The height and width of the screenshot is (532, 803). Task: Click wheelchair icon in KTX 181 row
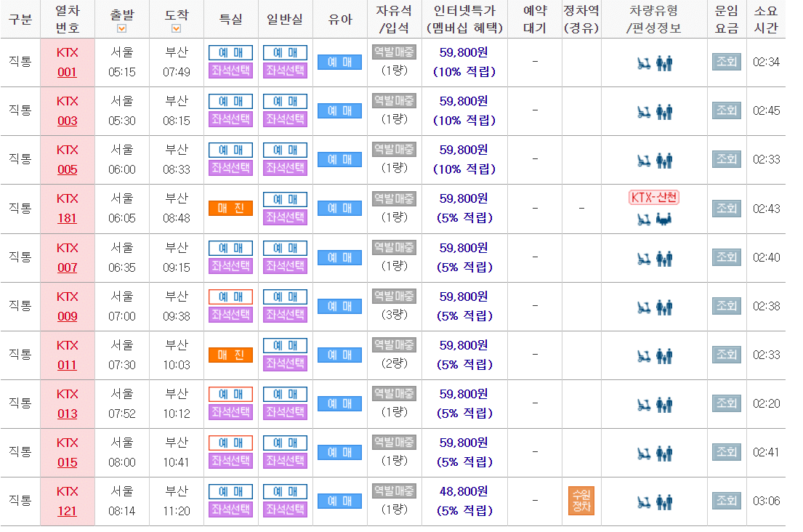click(x=644, y=219)
